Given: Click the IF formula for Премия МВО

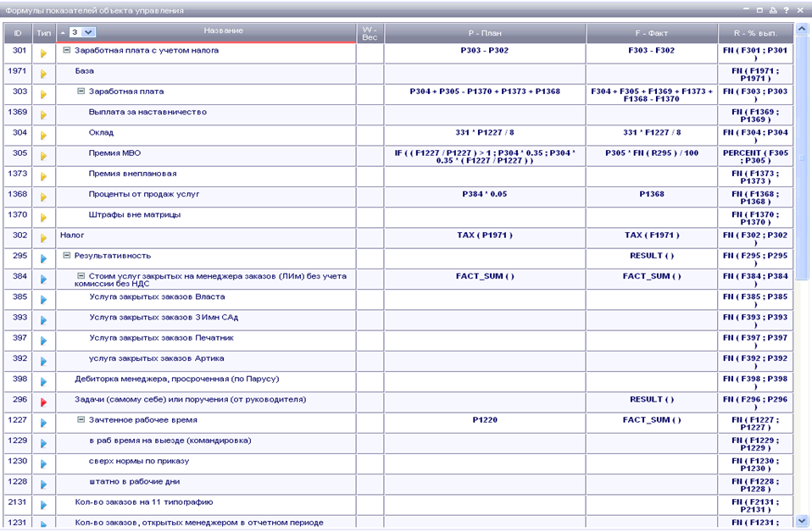Looking at the screenshot, I should (x=485, y=156).
